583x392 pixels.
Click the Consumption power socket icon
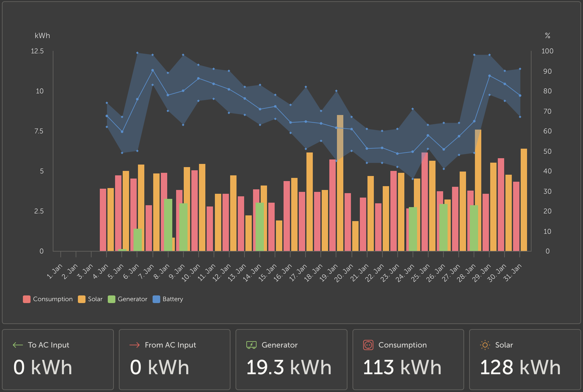tap(369, 344)
